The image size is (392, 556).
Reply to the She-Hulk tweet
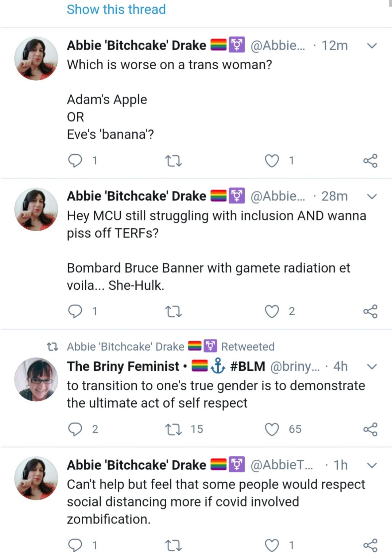click(x=75, y=311)
